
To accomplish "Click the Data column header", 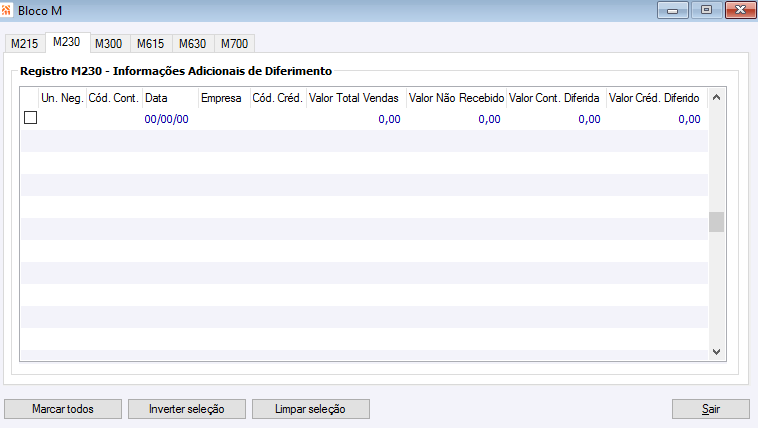I will (170, 98).
